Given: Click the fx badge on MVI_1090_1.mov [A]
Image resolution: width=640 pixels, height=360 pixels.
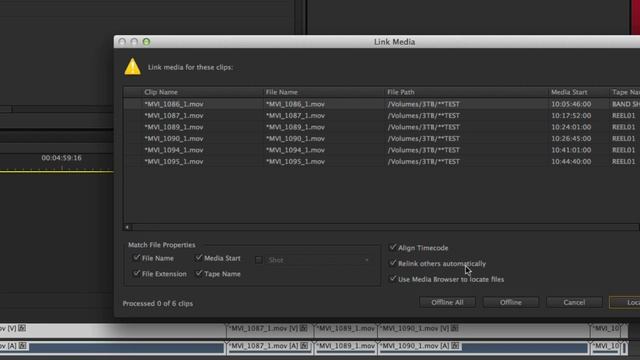Looking at the screenshot, I should click(x=455, y=346).
